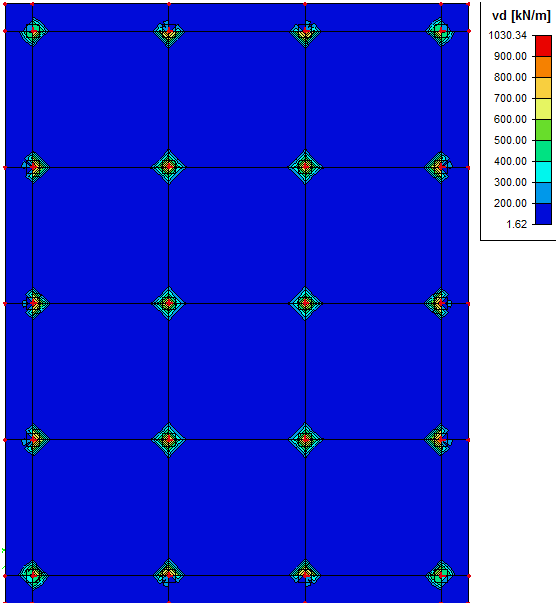558x605 pixels.
Task: Click the 1030.34 maximum legend value
Action: coord(507,35)
